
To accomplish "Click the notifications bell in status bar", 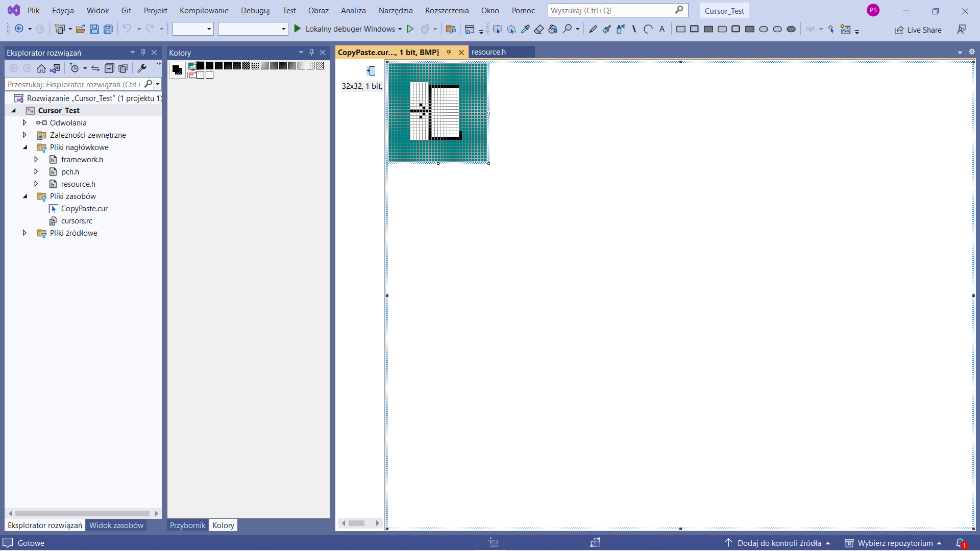I will tap(960, 543).
